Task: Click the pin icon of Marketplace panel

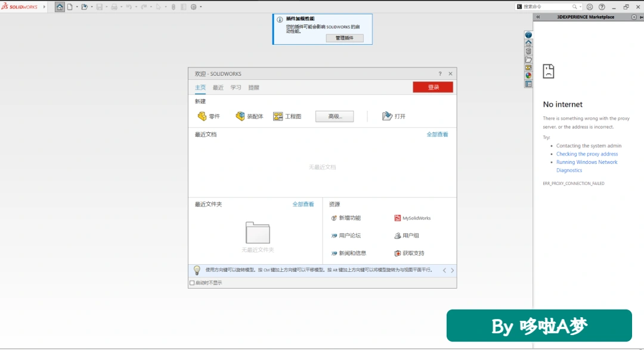Action: click(642, 17)
